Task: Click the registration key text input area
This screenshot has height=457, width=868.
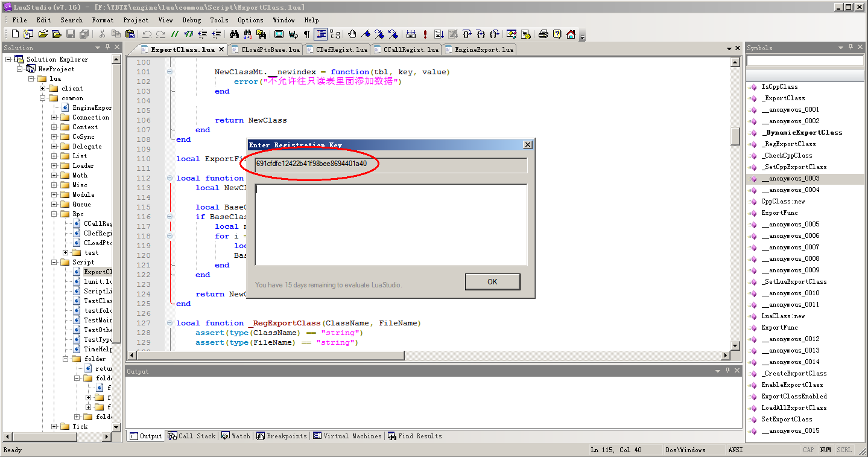Action: pos(391,225)
